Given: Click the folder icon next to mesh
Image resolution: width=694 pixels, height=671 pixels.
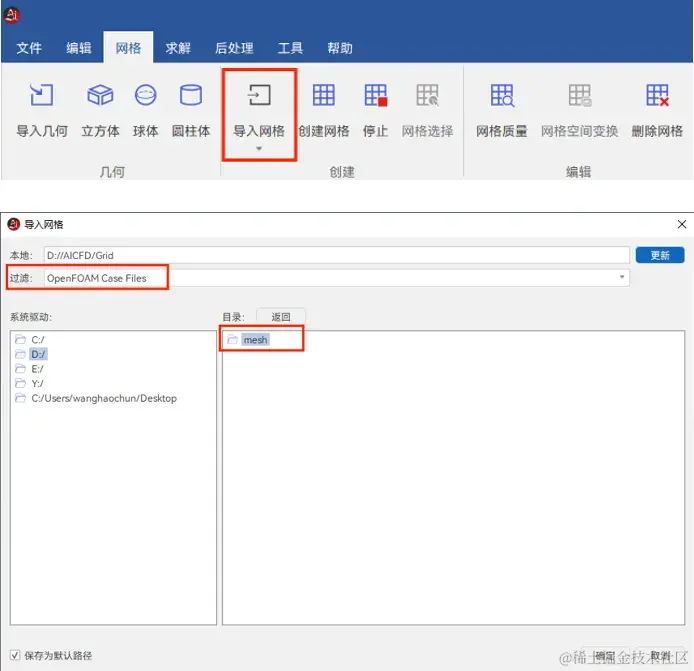Looking at the screenshot, I should pos(232,339).
